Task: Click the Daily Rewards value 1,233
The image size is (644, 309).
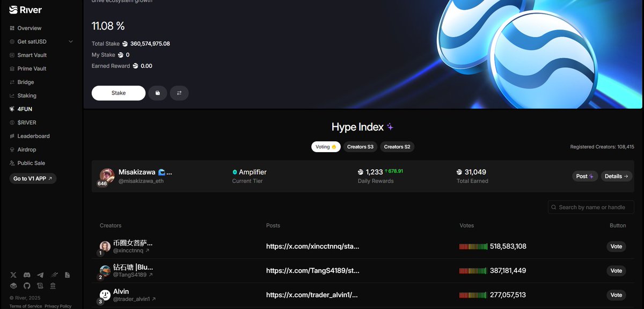Action: pos(375,172)
